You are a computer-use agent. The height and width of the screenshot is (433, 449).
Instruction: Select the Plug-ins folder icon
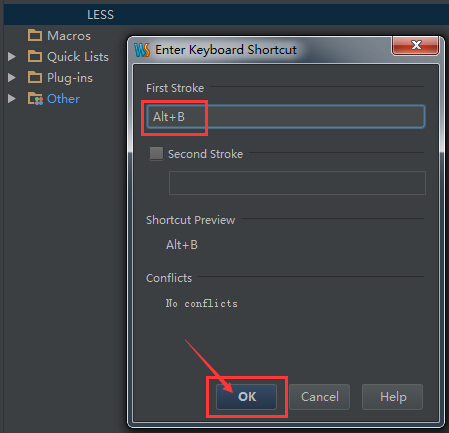point(35,77)
